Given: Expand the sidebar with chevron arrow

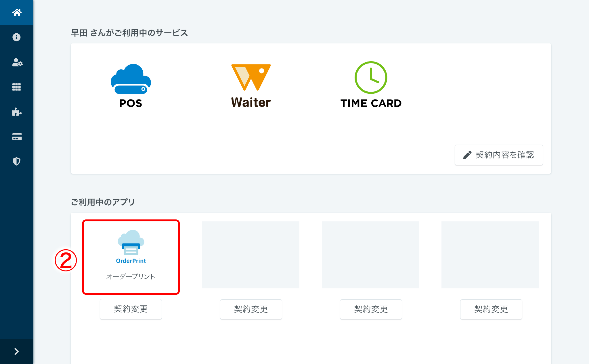Looking at the screenshot, I should 17,351.
